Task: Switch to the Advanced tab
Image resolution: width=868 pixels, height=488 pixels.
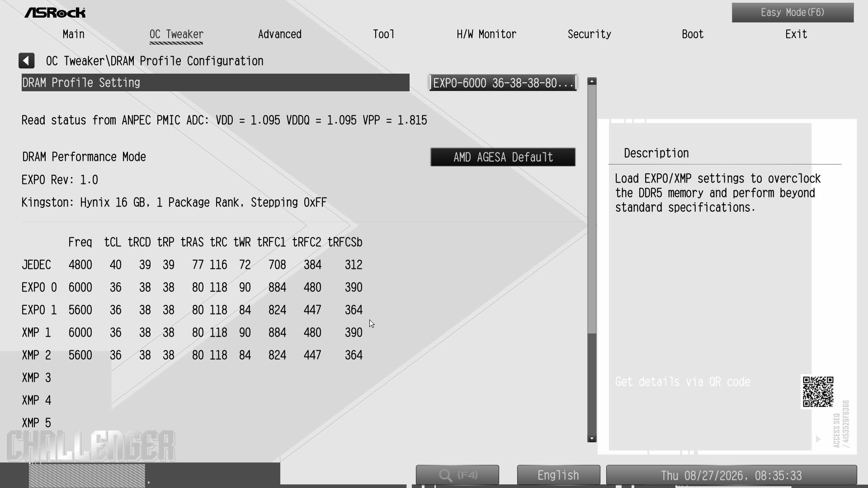Action: [280, 34]
